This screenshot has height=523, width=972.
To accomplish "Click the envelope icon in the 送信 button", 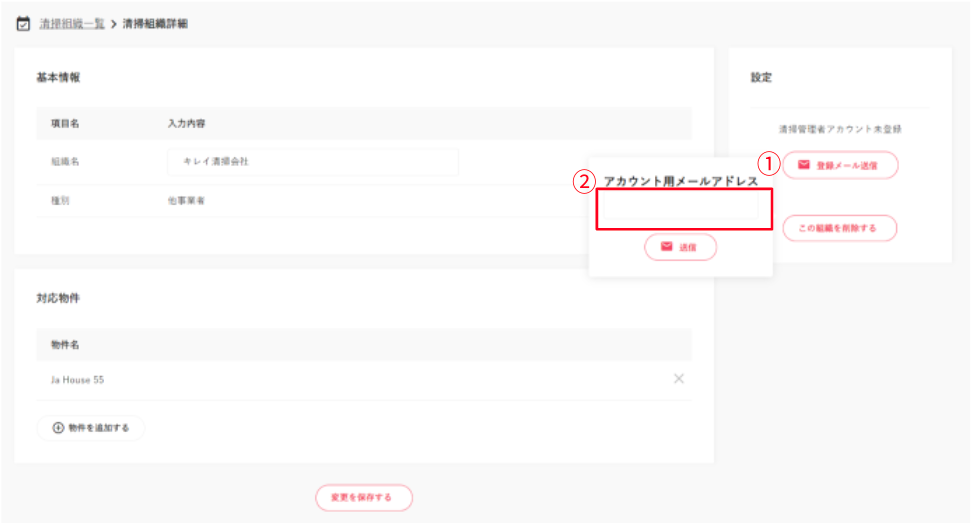I will tap(666, 246).
